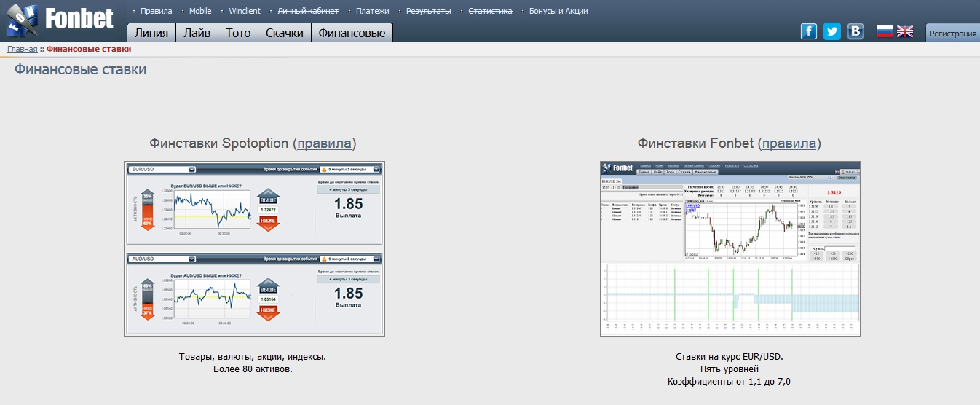Open the Правила top link

click(x=157, y=11)
